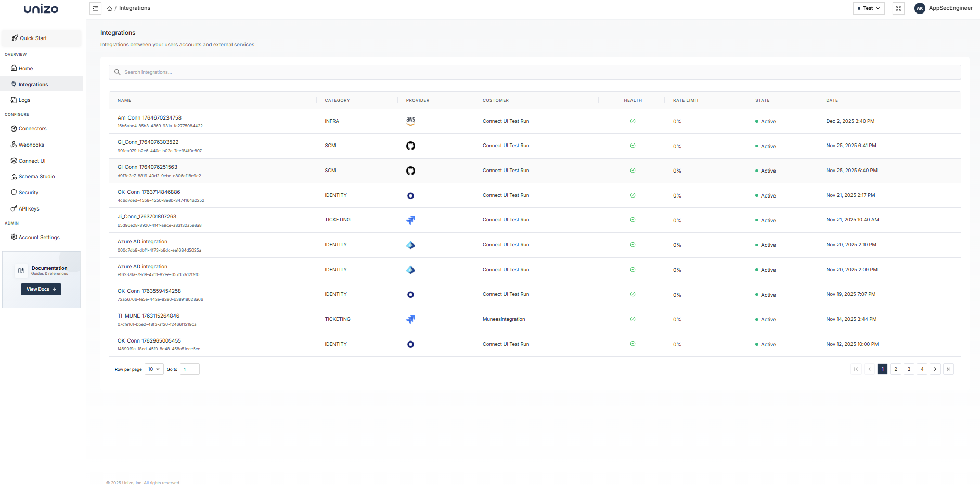Click GitHub icon for Gi_Conn_1764076303522
980x485 pixels.
(411, 146)
